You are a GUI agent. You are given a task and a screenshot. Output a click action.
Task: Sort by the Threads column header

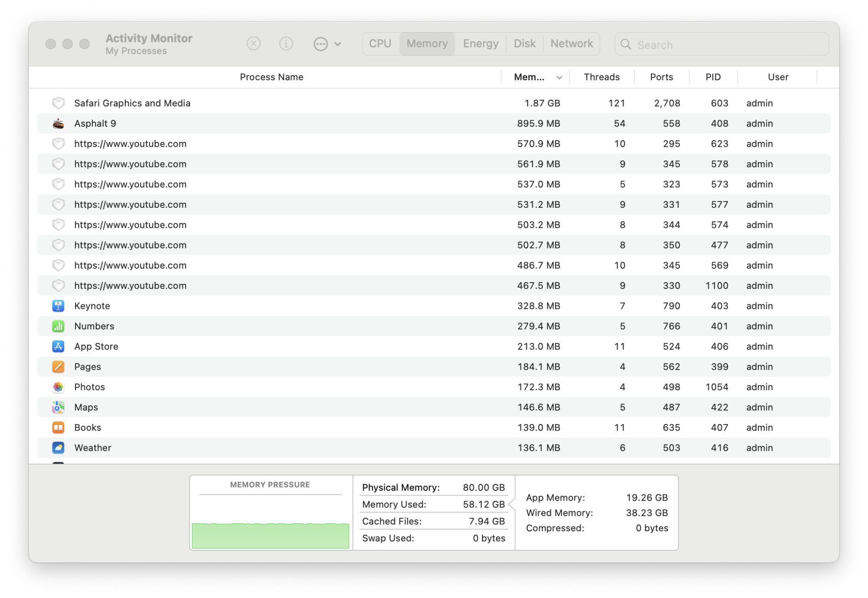pos(602,77)
